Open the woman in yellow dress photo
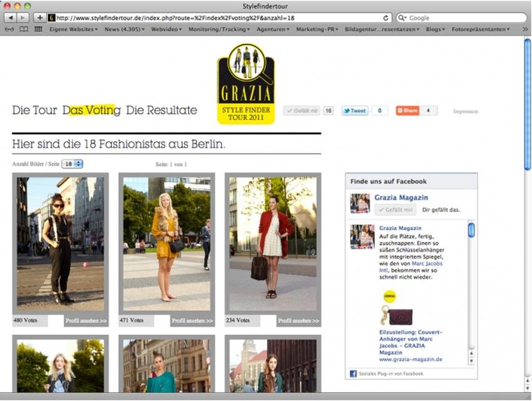Viewport: 532px width, 401px height. coord(166,244)
